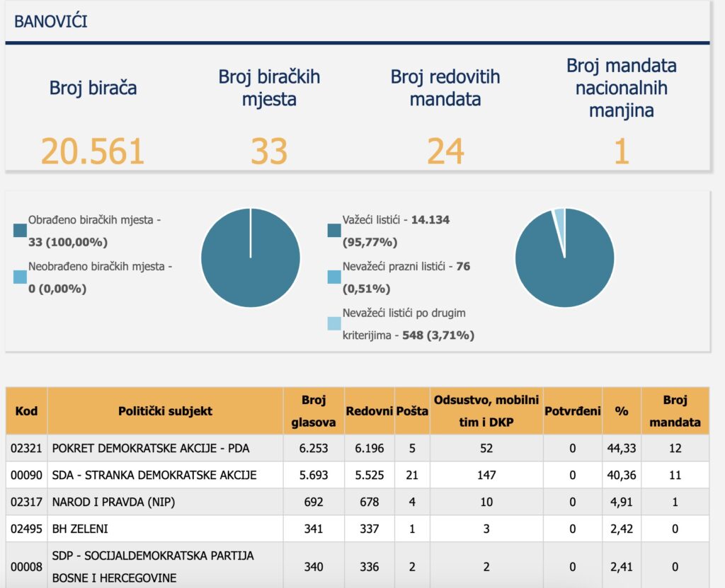725x588 pixels.
Task: Click the Broj birača value 20.561
Action: click(93, 151)
